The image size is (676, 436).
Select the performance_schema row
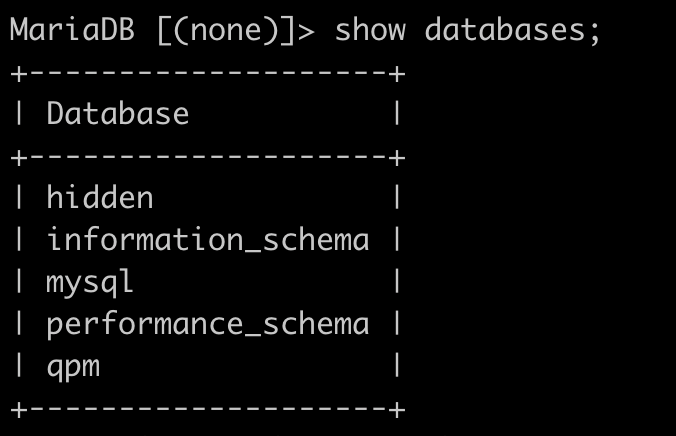coord(208,324)
